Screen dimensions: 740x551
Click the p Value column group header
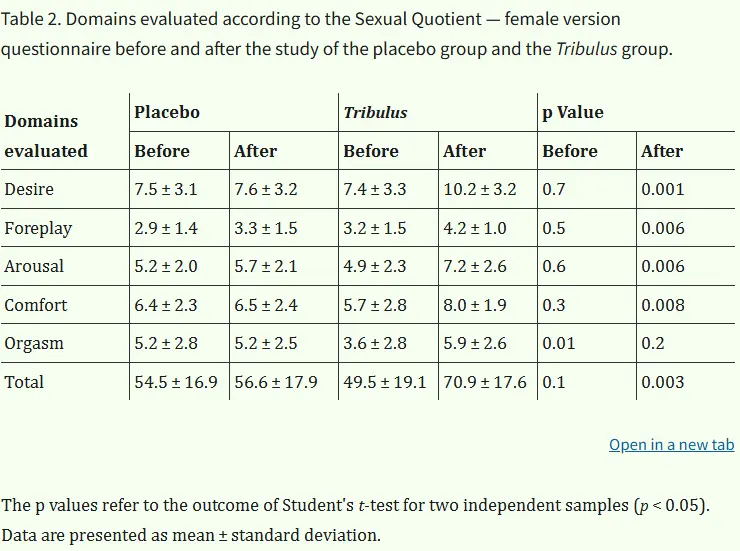573,113
